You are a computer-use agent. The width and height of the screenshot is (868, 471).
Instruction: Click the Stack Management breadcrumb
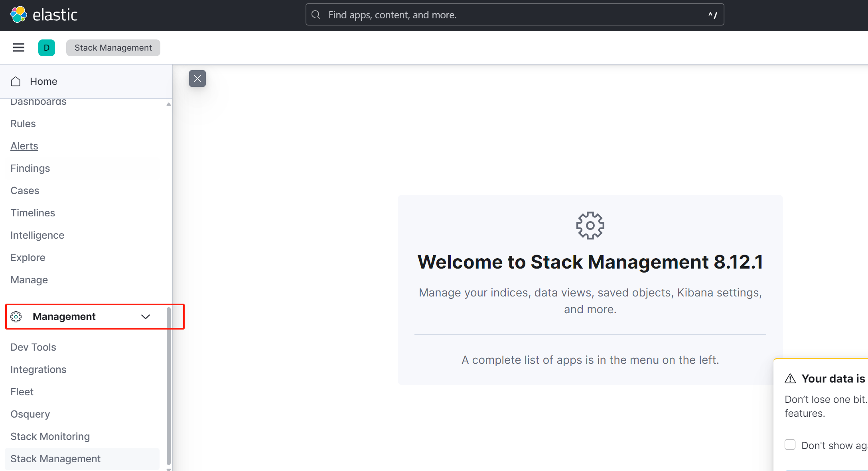pos(113,48)
